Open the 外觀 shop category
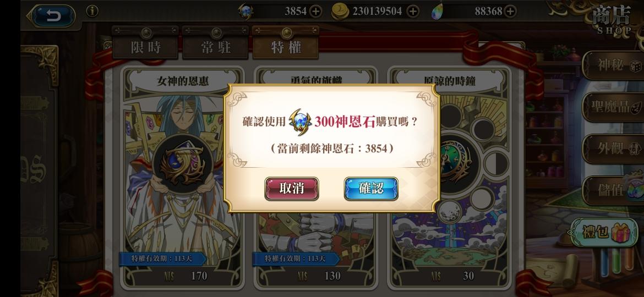 pyautogui.click(x=614, y=149)
